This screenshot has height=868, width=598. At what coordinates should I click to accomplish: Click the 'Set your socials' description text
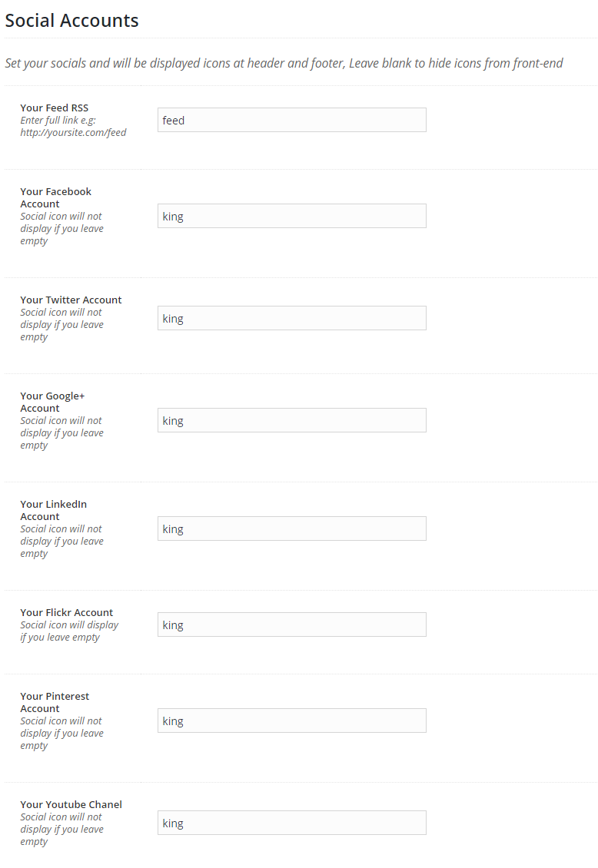click(284, 64)
